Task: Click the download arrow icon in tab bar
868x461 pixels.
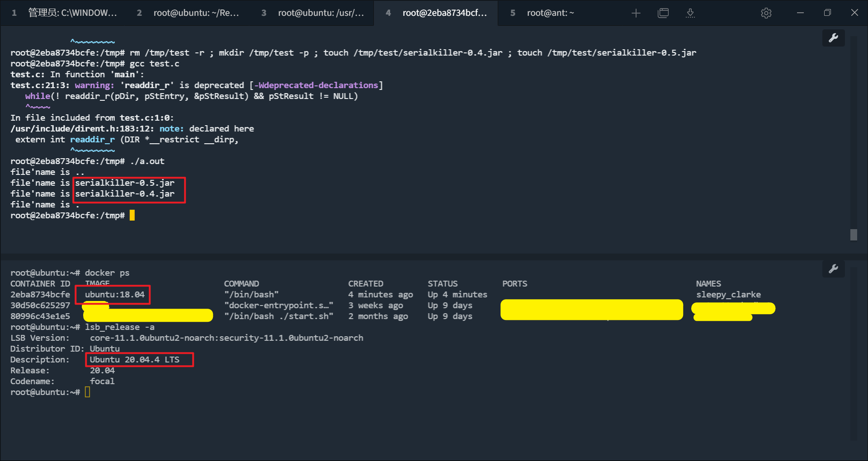Action: (690, 13)
